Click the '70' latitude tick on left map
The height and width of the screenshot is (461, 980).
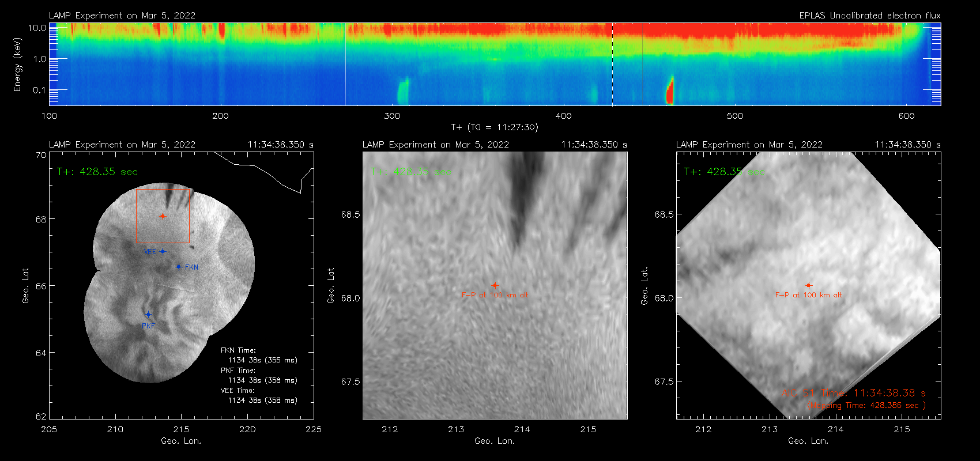[x=41, y=155]
